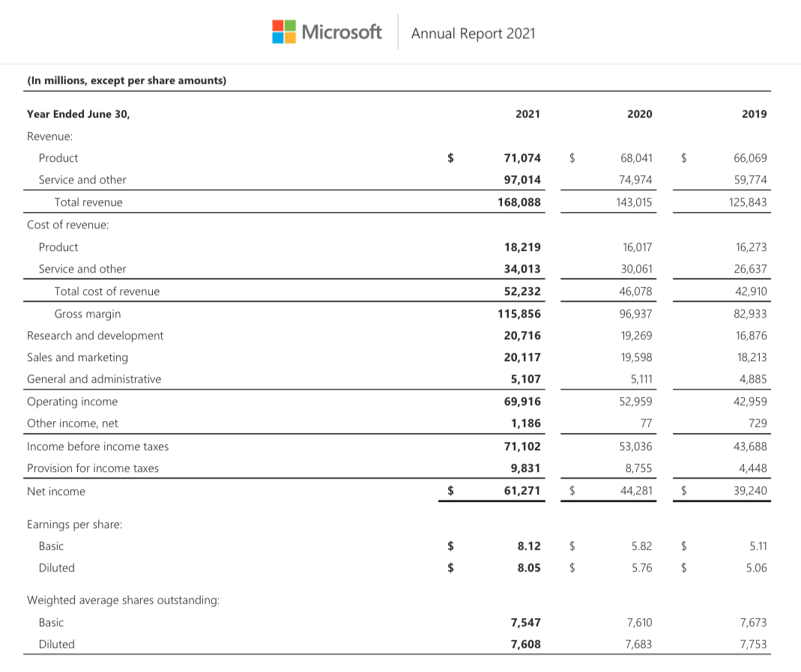Click the G&A value 5,107

tap(526, 379)
